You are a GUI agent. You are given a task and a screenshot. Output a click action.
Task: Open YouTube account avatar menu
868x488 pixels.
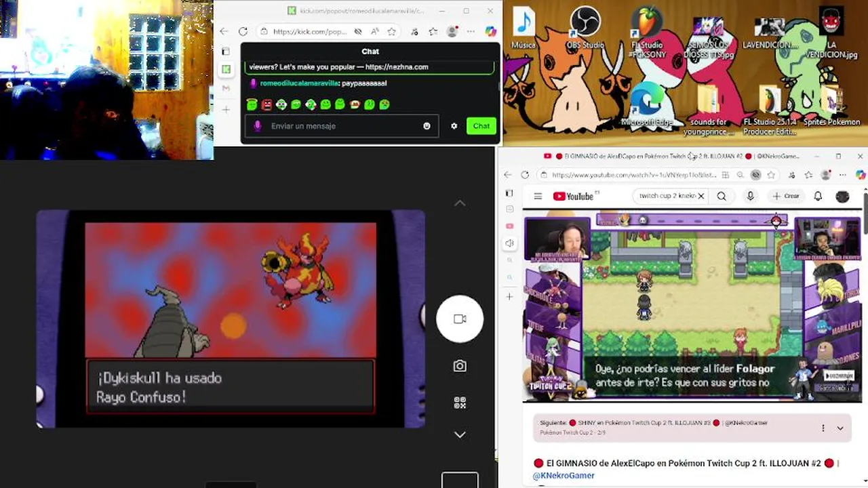(842, 196)
